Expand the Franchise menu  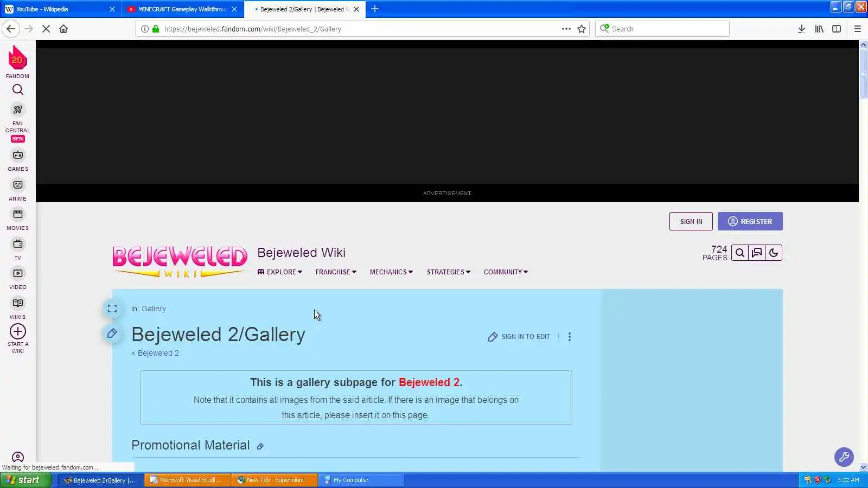(x=336, y=272)
